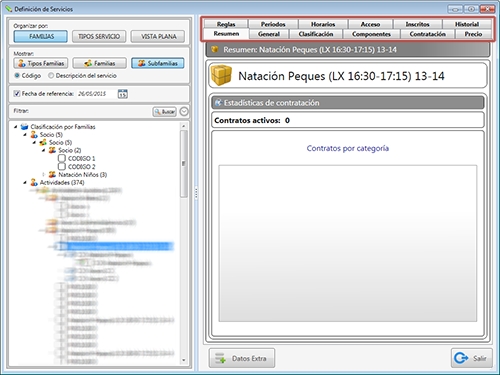Screen dimensions: 500x375
Task: Collapse the first-level Socio (5) node
Action: point(25,135)
